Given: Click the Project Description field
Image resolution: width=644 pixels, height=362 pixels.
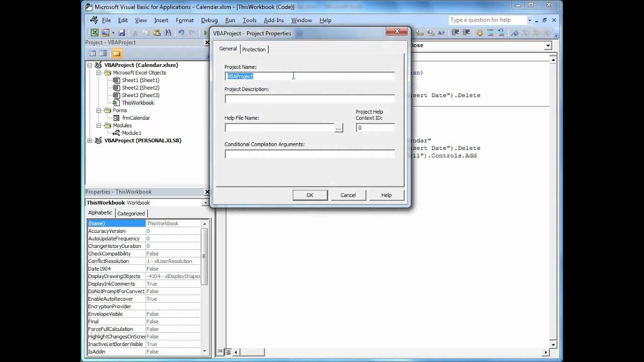Looking at the screenshot, I should tap(309, 99).
